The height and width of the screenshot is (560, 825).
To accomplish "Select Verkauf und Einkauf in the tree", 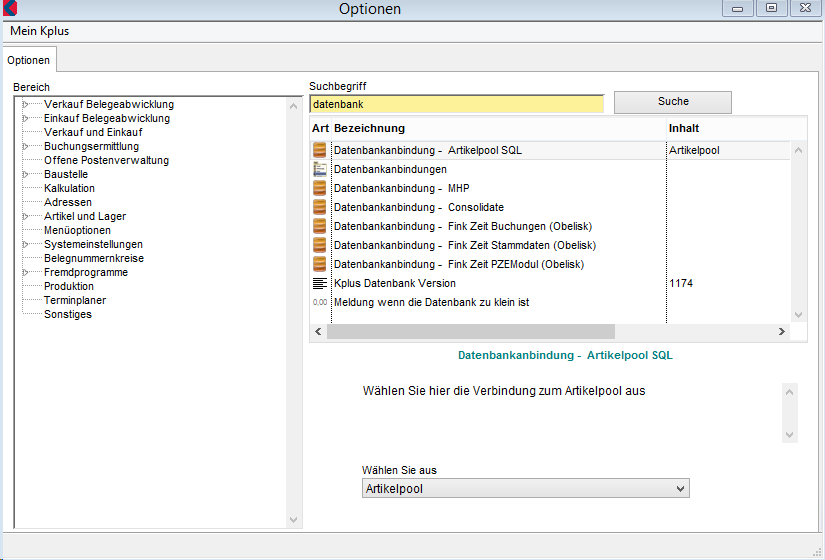I will click(x=93, y=132).
